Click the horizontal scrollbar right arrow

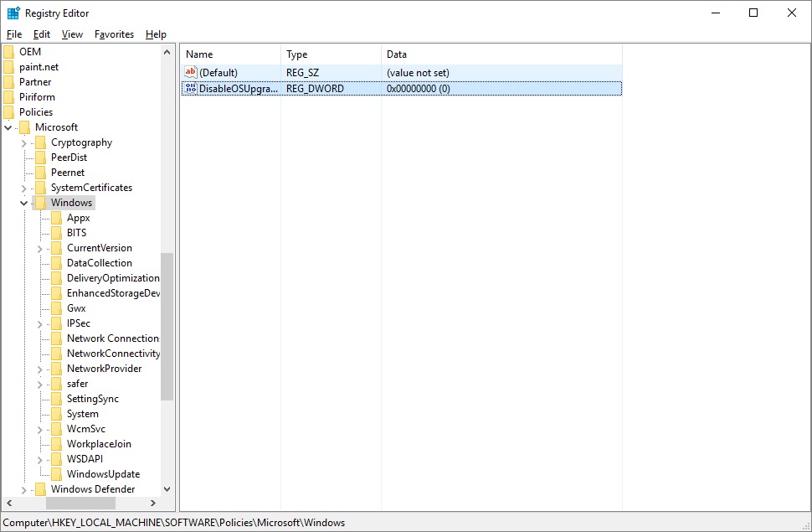tap(152, 503)
